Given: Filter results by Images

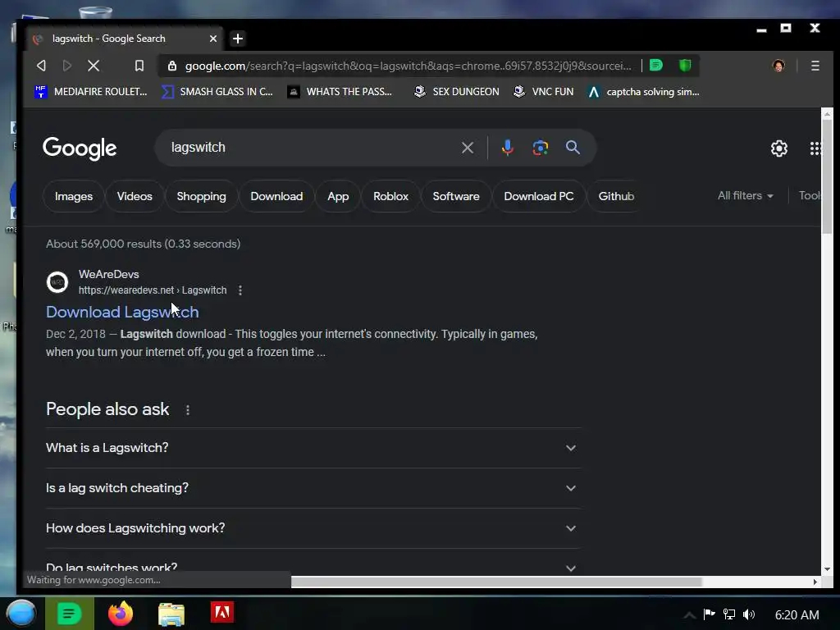Looking at the screenshot, I should click(x=74, y=197).
